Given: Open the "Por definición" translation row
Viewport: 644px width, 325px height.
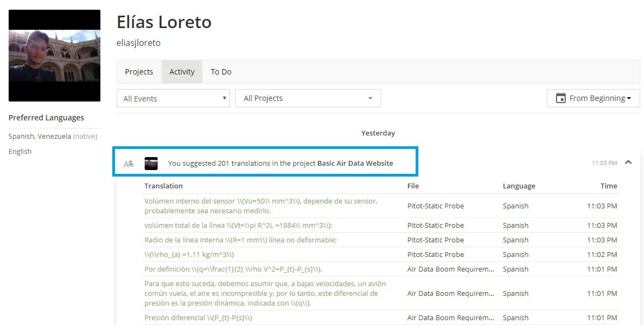Looking at the screenshot, I should pyautogui.click(x=233, y=269).
